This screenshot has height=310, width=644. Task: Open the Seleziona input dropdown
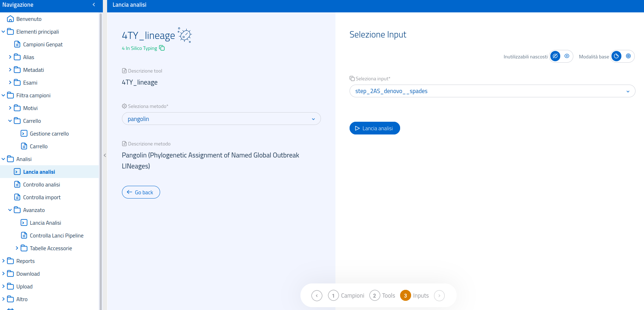tap(492, 91)
